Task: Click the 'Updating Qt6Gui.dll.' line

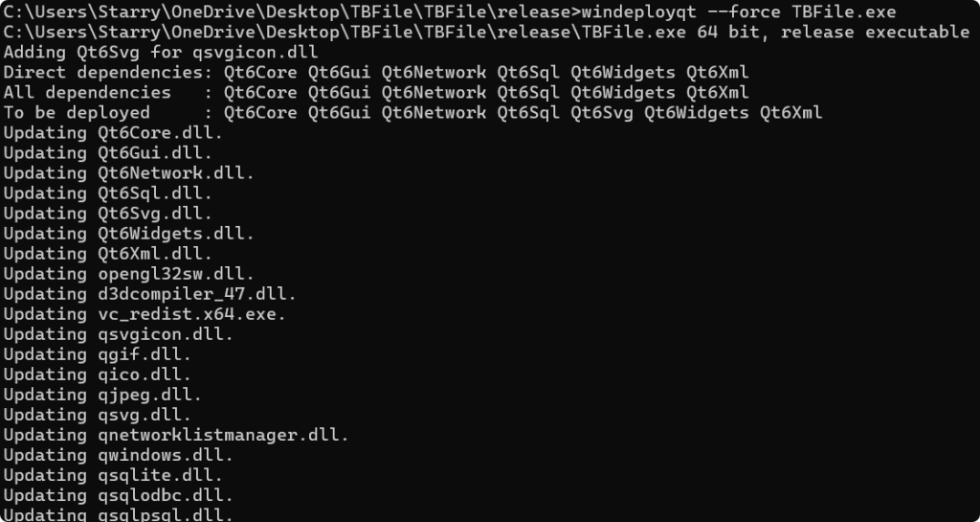Action: [107, 152]
